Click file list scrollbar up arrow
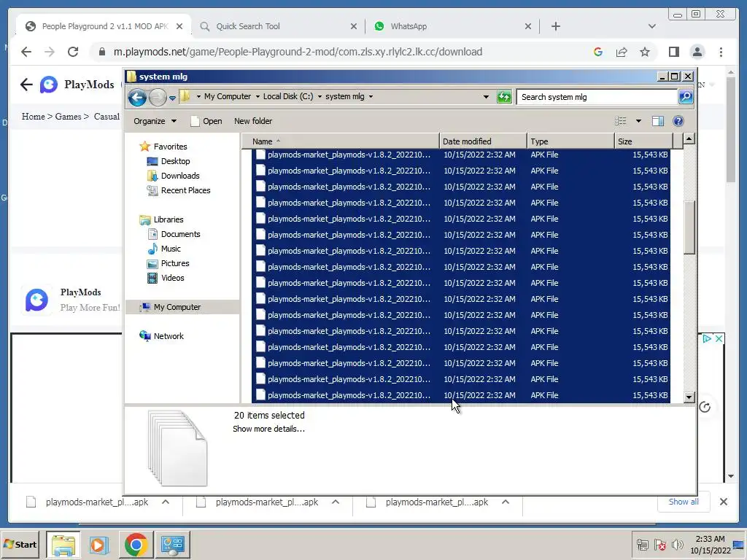Screen dimensions: 747x560 point(689,139)
